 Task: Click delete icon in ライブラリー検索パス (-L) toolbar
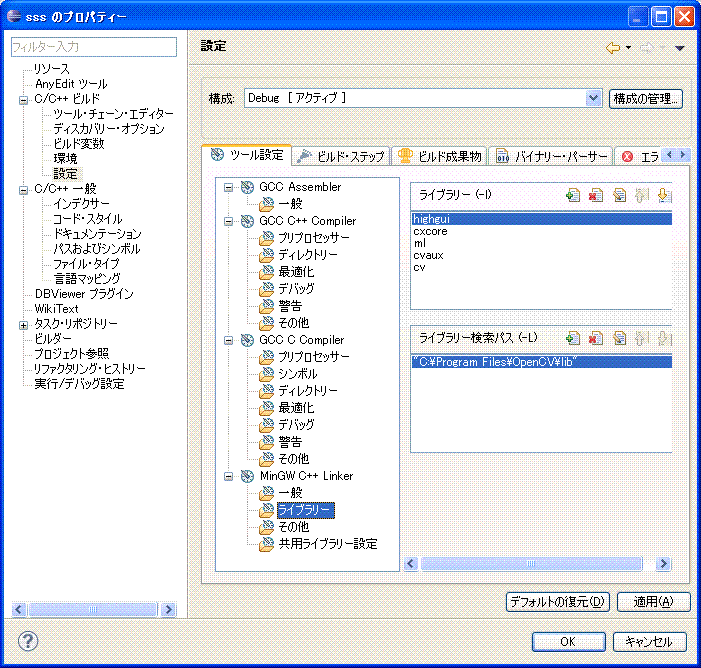click(x=595, y=338)
